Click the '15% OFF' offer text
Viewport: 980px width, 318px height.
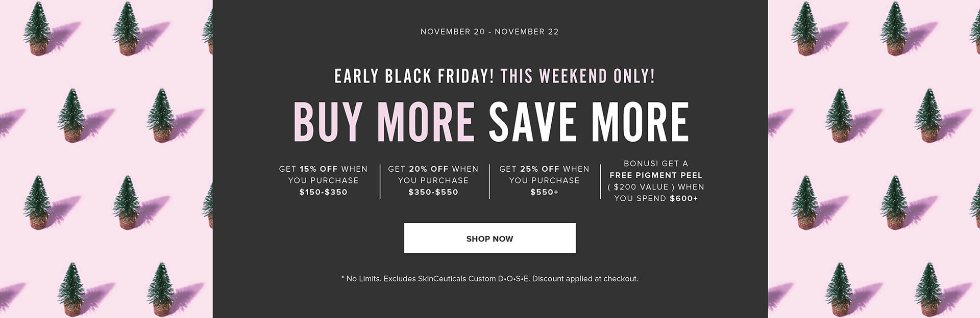point(318,169)
